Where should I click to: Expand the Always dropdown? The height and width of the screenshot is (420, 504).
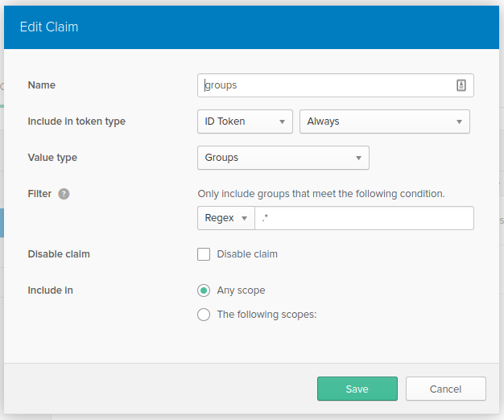(x=384, y=121)
